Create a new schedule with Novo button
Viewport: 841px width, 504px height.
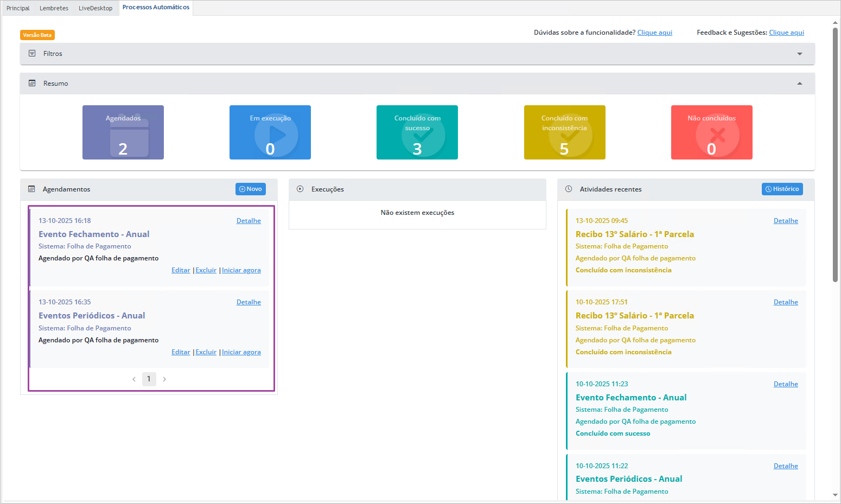251,189
